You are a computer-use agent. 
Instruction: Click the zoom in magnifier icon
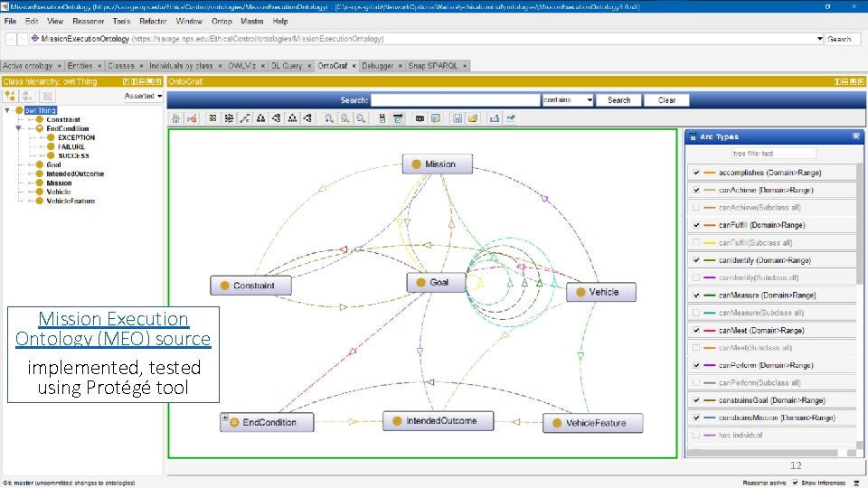pyautogui.click(x=329, y=118)
